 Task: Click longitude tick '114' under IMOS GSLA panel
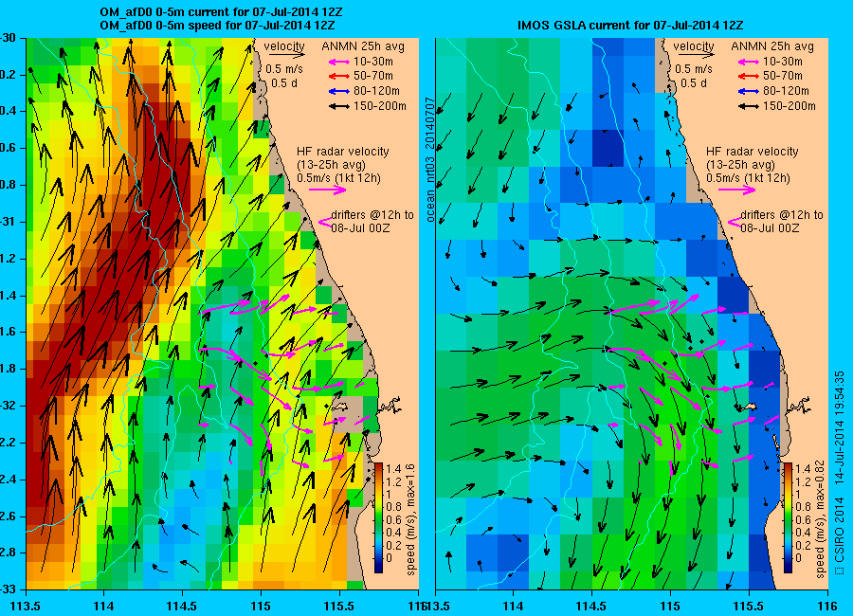[513, 607]
